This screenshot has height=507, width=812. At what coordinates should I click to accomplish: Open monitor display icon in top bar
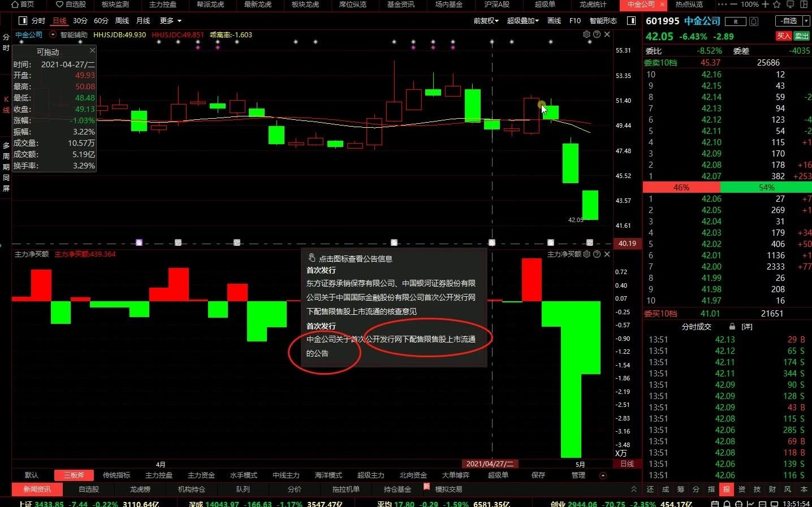(x=791, y=4)
